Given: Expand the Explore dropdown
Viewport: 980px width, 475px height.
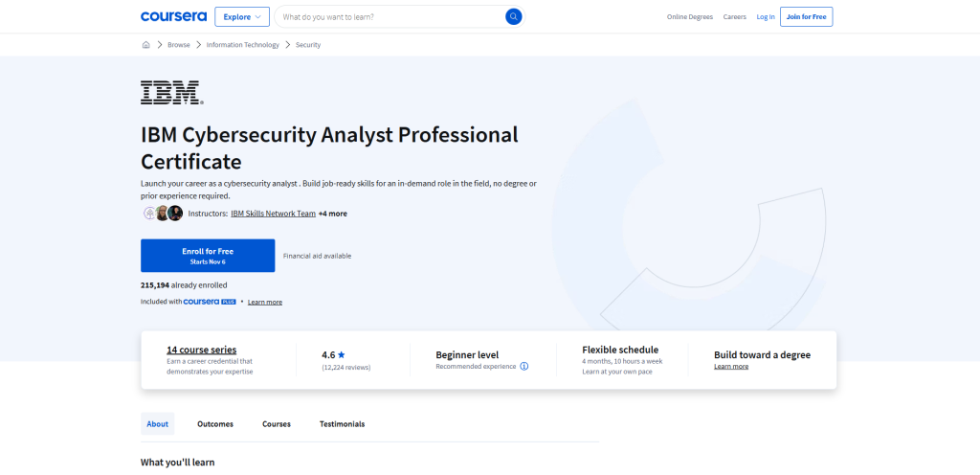Looking at the screenshot, I should click(x=242, y=17).
